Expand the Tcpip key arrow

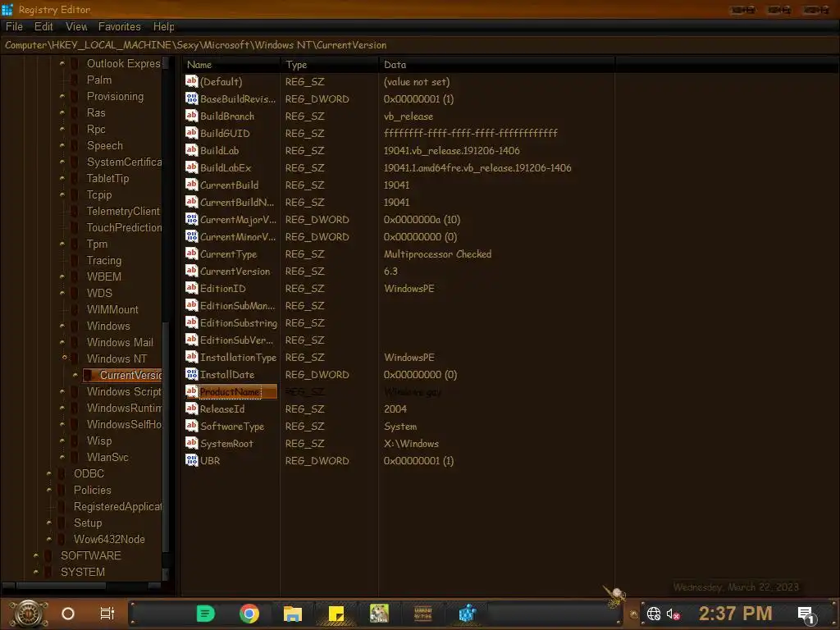click(x=62, y=194)
